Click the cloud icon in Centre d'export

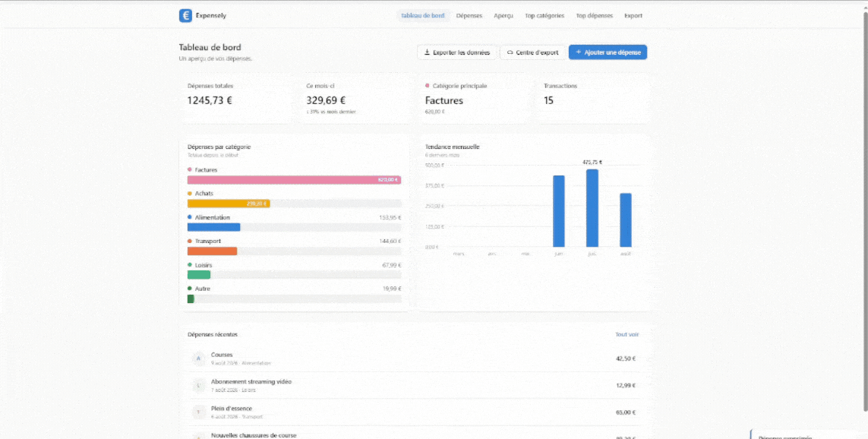point(510,52)
